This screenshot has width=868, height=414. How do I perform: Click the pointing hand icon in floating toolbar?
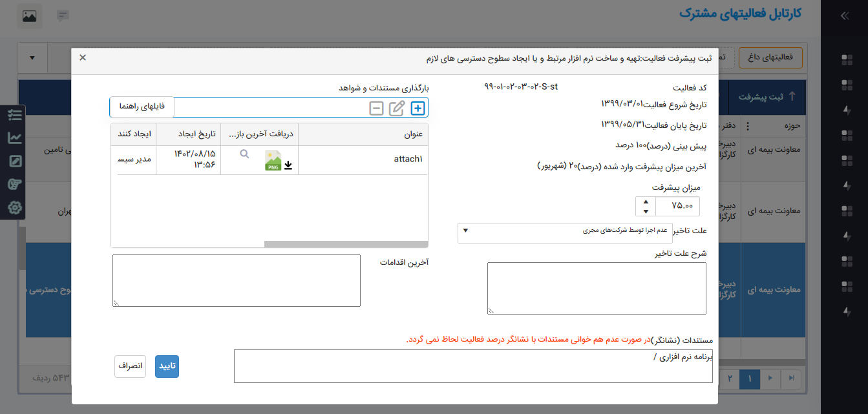click(14, 185)
